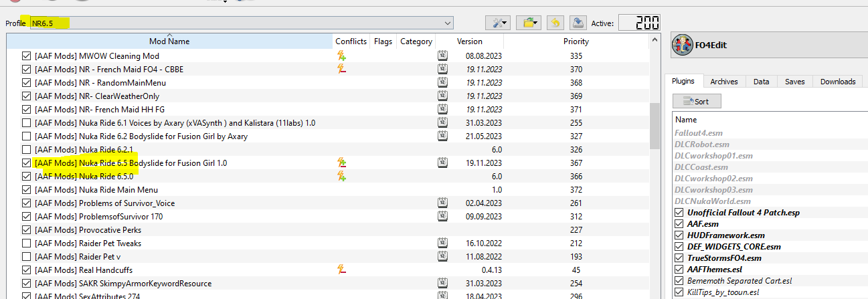Toggle Bememoth Separated Cart.esl plugin checkbox
The image size is (868, 299).
click(x=679, y=281)
